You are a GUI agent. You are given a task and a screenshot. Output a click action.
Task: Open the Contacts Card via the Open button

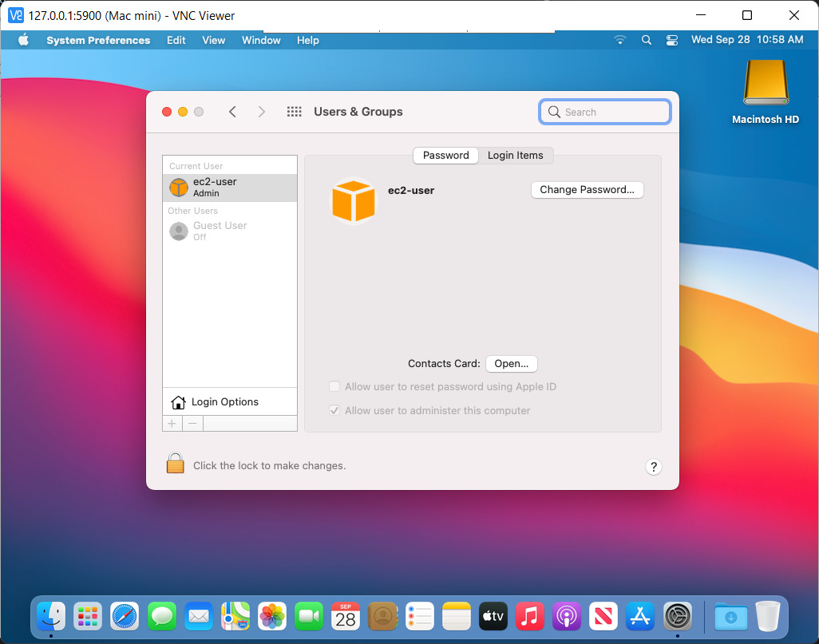pos(511,363)
